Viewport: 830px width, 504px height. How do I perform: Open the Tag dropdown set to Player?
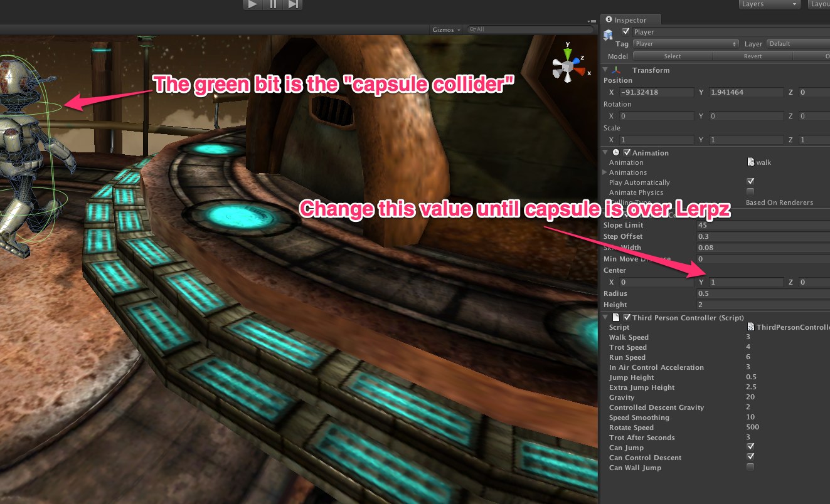685,44
